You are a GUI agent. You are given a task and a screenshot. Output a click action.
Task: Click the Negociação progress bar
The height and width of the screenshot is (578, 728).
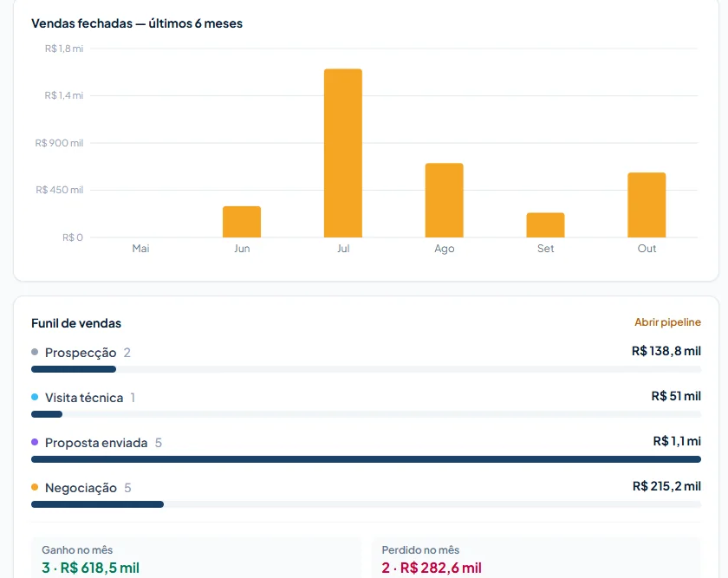pos(366,504)
